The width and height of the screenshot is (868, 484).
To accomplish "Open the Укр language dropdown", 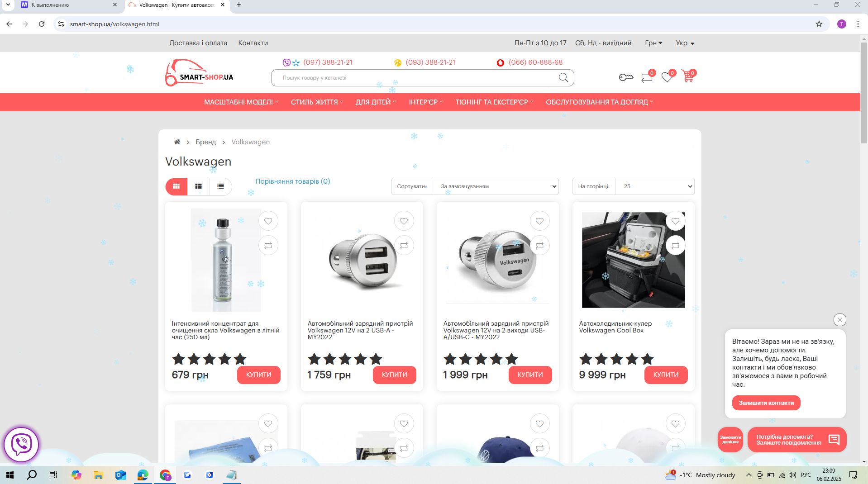I will pyautogui.click(x=685, y=43).
